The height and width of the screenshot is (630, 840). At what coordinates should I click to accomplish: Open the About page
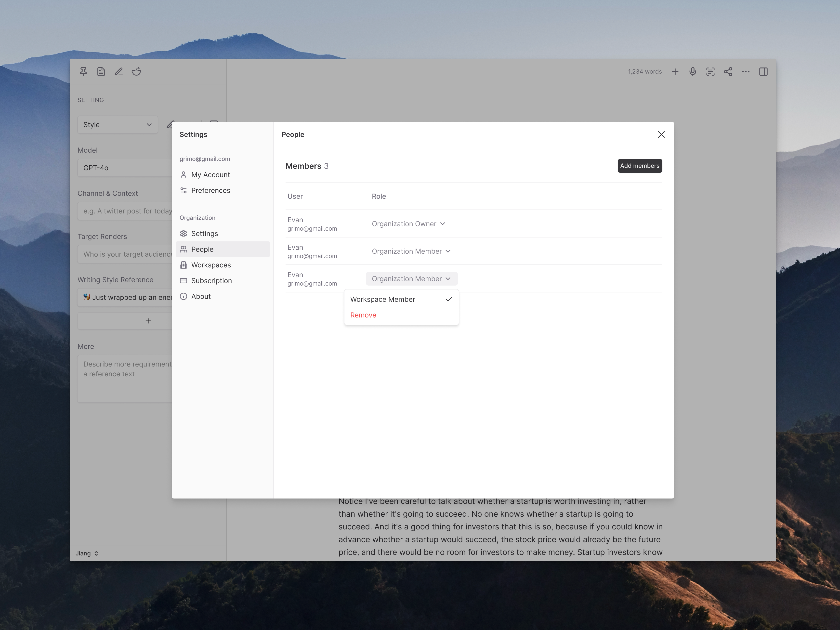223,296
